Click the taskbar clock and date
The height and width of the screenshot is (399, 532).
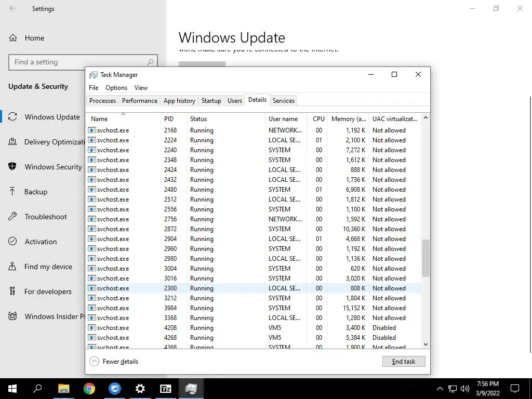(x=487, y=389)
